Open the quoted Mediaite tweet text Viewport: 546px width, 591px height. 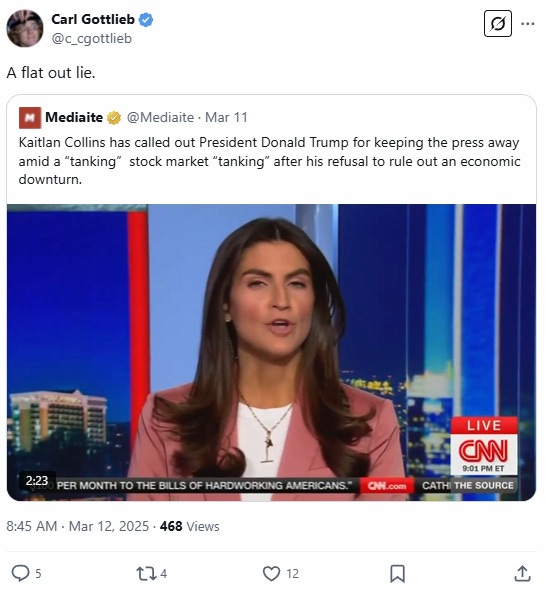click(269, 161)
